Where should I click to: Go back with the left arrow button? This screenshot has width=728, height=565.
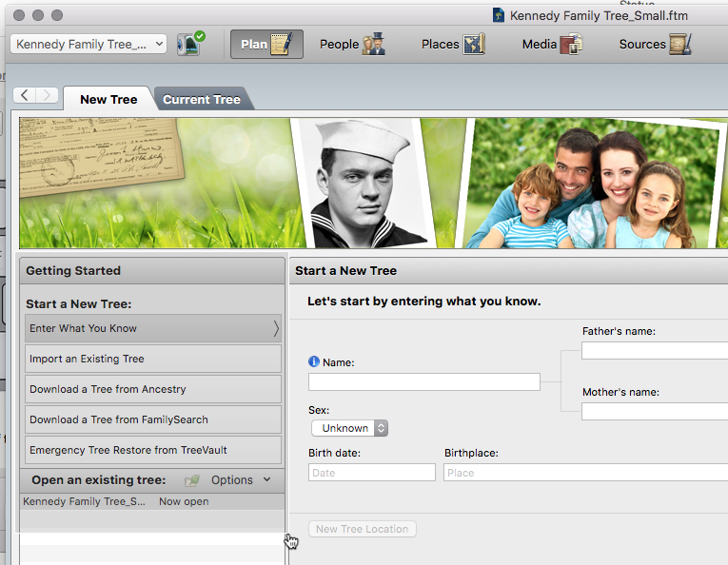[x=25, y=95]
